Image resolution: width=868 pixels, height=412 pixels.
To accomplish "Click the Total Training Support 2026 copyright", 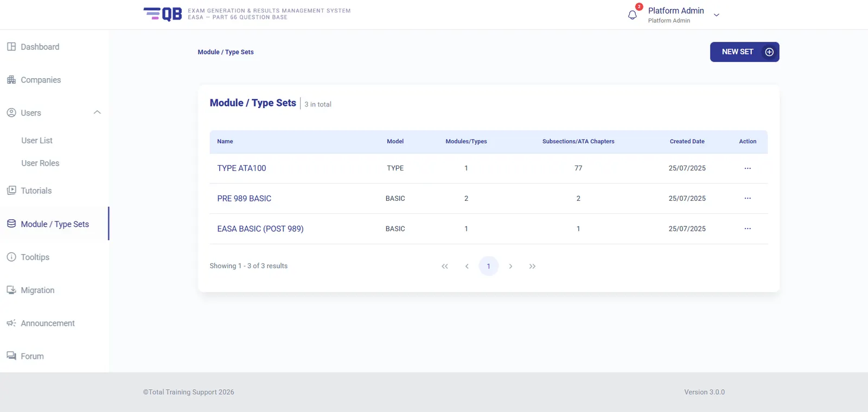I will (x=189, y=392).
